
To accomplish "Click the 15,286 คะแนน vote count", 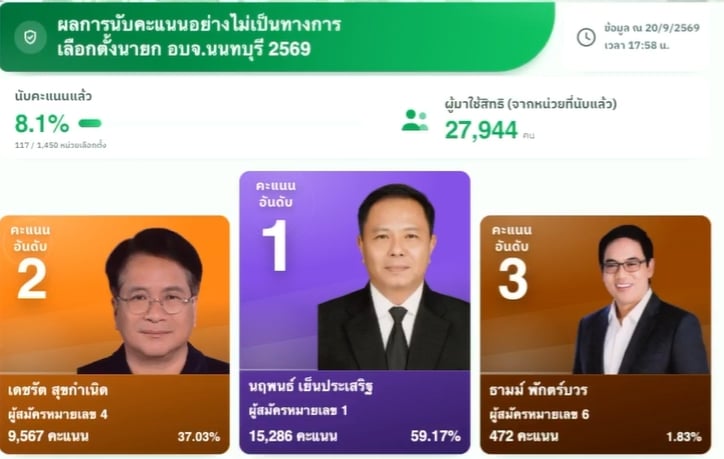I will [x=293, y=436].
